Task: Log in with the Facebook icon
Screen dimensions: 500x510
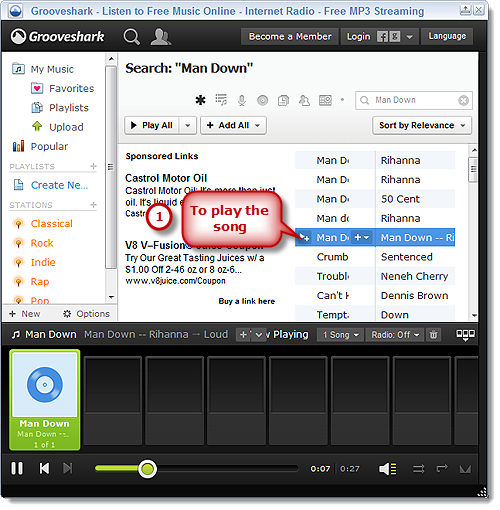Action: click(x=382, y=36)
